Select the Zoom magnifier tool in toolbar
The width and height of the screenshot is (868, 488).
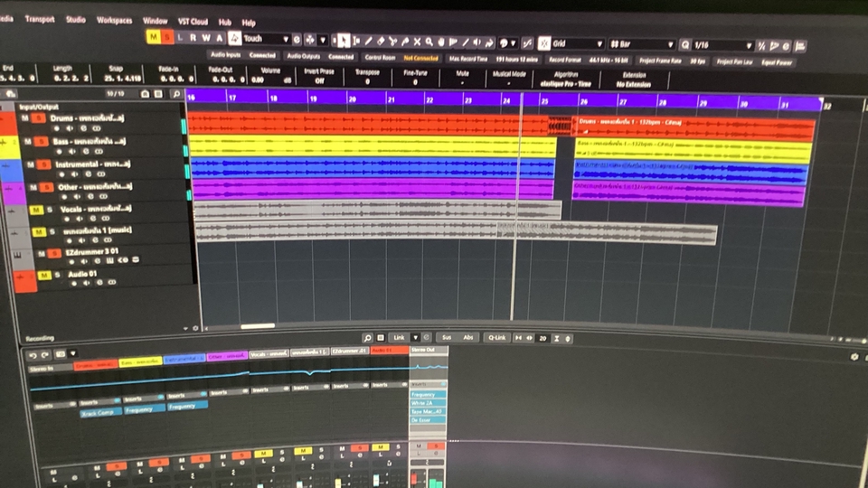[x=429, y=42]
